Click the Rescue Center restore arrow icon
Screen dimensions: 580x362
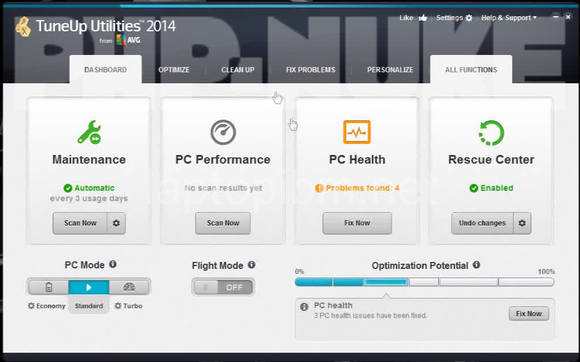pos(491,133)
